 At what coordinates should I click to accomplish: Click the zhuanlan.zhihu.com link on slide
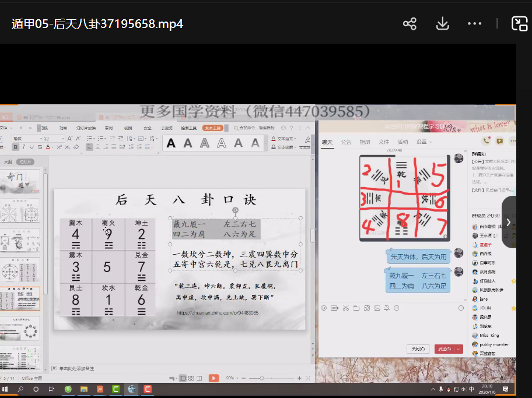point(218,313)
